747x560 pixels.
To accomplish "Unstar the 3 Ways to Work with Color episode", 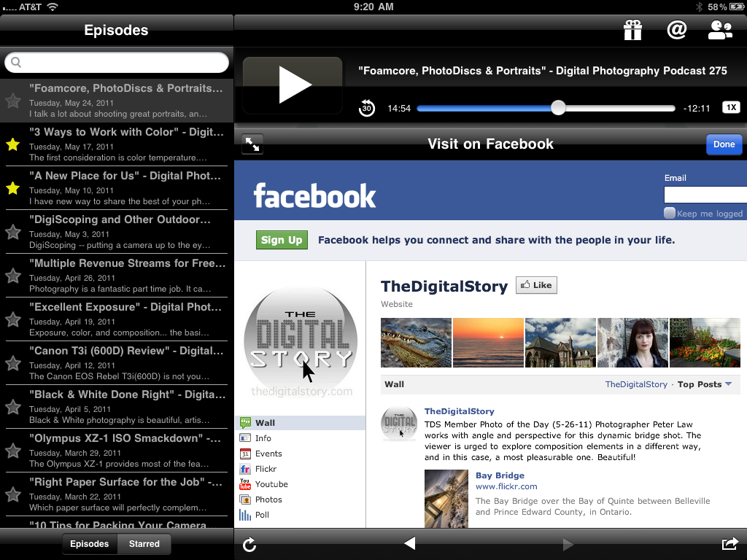I will pos(13,144).
